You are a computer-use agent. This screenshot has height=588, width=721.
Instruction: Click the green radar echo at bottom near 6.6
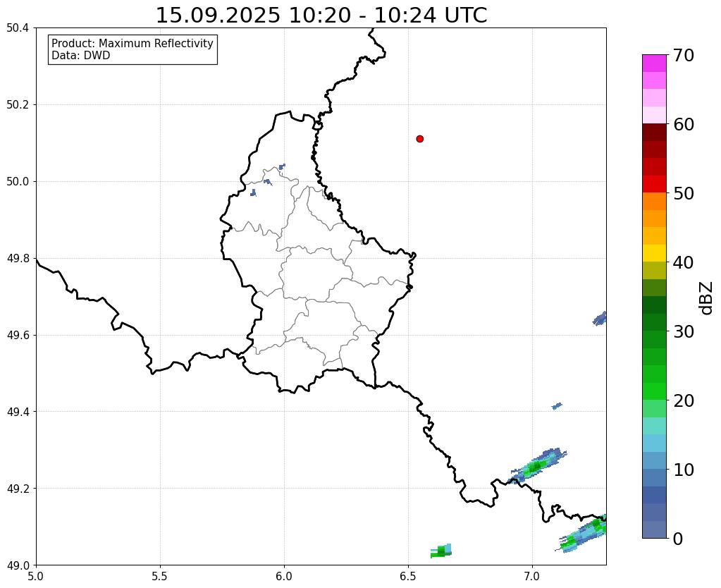tap(441, 551)
